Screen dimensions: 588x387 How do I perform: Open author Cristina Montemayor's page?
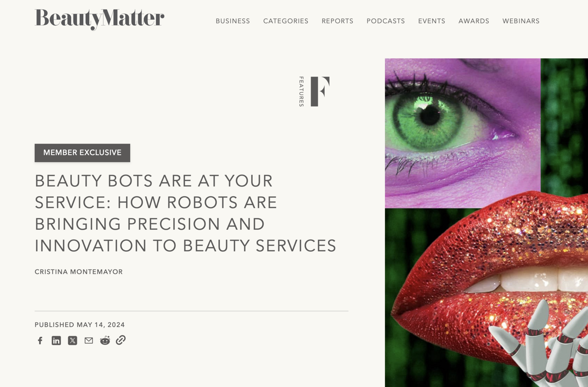tap(79, 272)
